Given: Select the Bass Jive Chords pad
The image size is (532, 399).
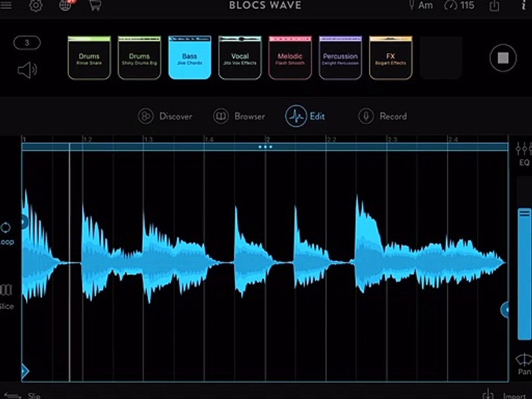Looking at the screenshot, I should (190, 58).
